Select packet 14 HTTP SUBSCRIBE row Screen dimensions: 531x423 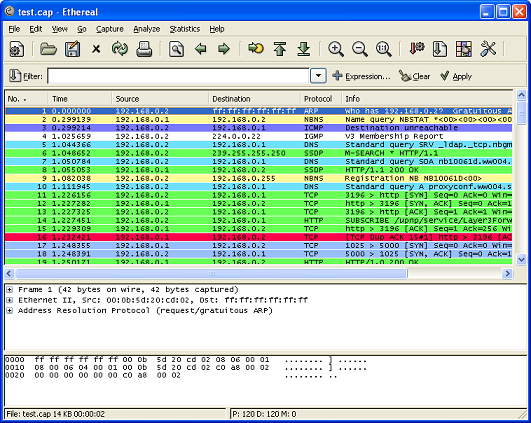(x=259, y=220)
